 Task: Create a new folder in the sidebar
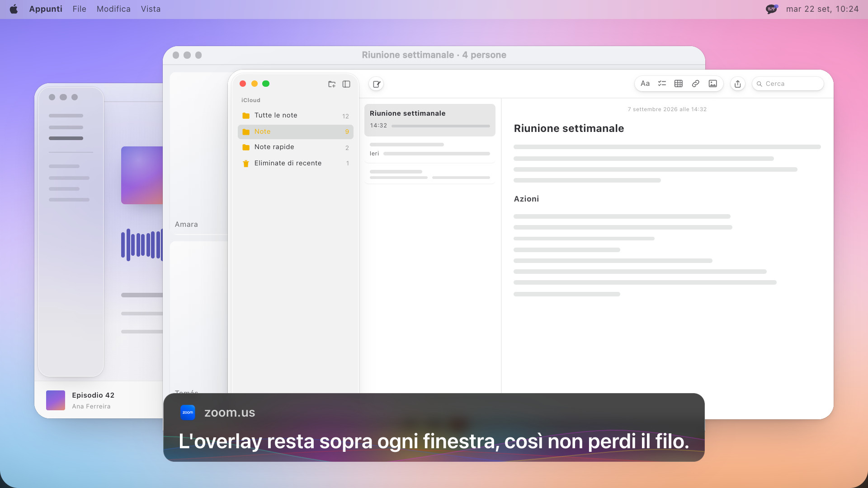(332, 84)
